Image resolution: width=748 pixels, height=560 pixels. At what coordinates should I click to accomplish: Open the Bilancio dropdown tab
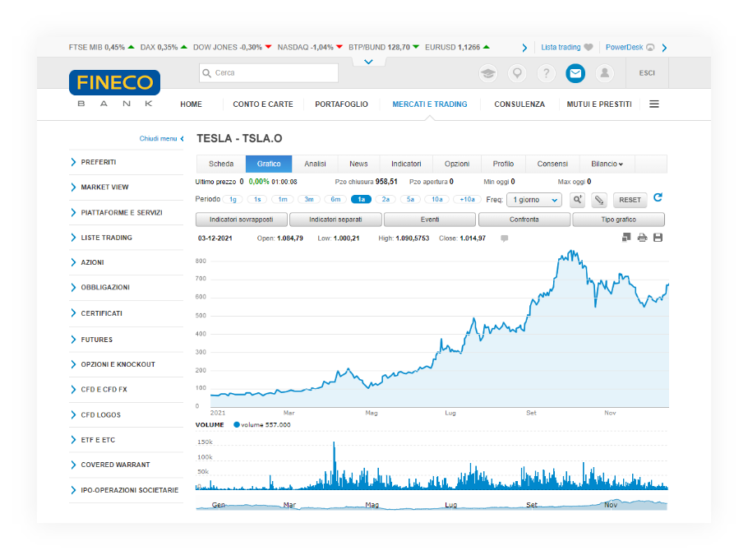coord(607,164)
